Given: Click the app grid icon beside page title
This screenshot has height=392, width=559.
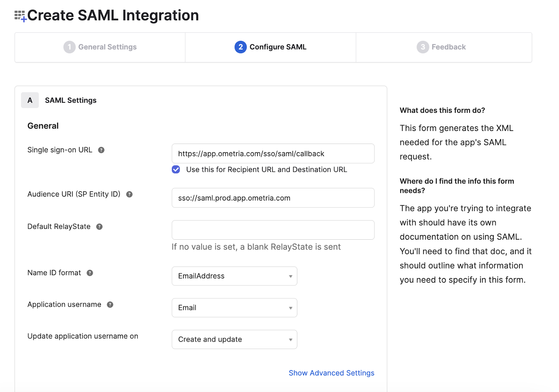Looking at the screenshot, I should [20, 16].
